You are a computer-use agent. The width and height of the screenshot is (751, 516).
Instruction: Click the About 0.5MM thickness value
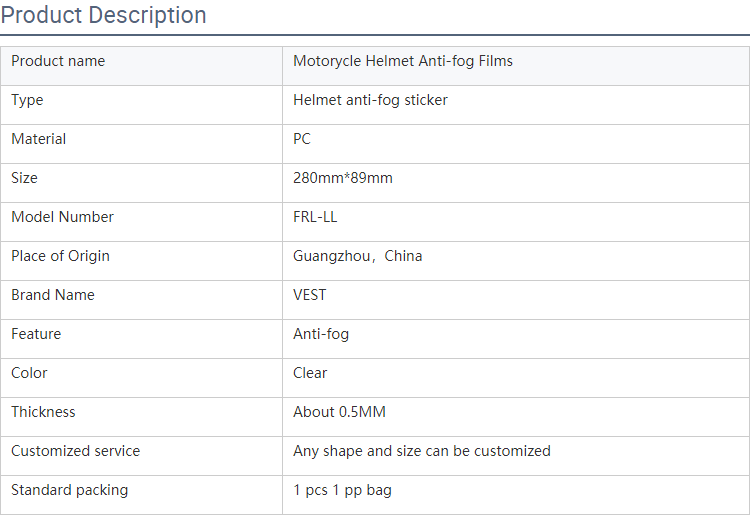[x=340, y=412]
